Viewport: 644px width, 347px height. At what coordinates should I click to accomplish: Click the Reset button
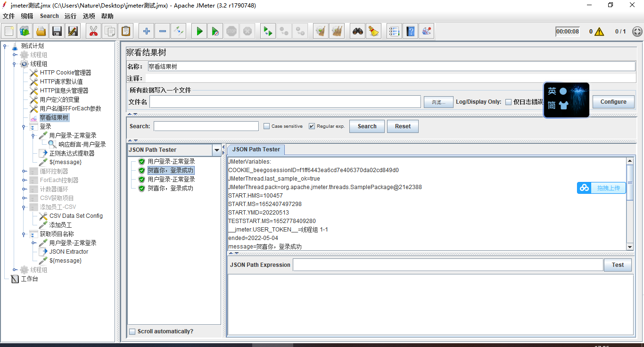click(403, 126)
